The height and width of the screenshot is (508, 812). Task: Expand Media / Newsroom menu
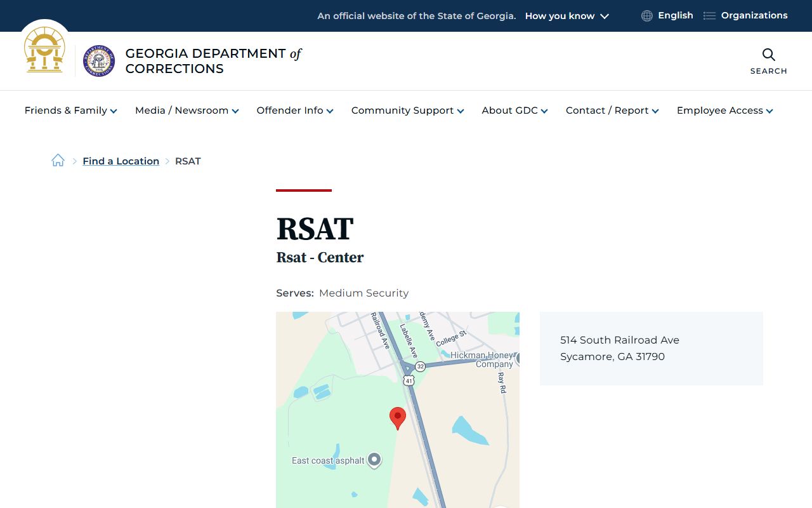(187, 110)
